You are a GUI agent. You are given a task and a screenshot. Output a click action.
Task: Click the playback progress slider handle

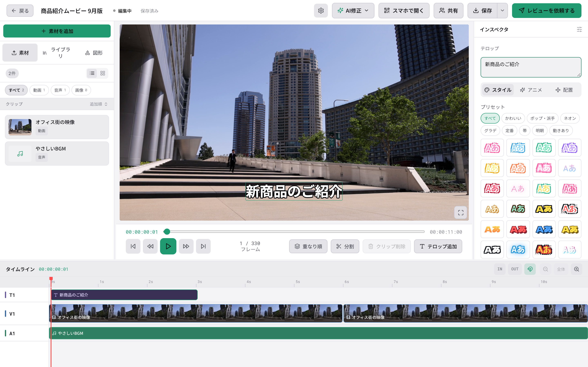pyautogui.click(x=167, y=232)
